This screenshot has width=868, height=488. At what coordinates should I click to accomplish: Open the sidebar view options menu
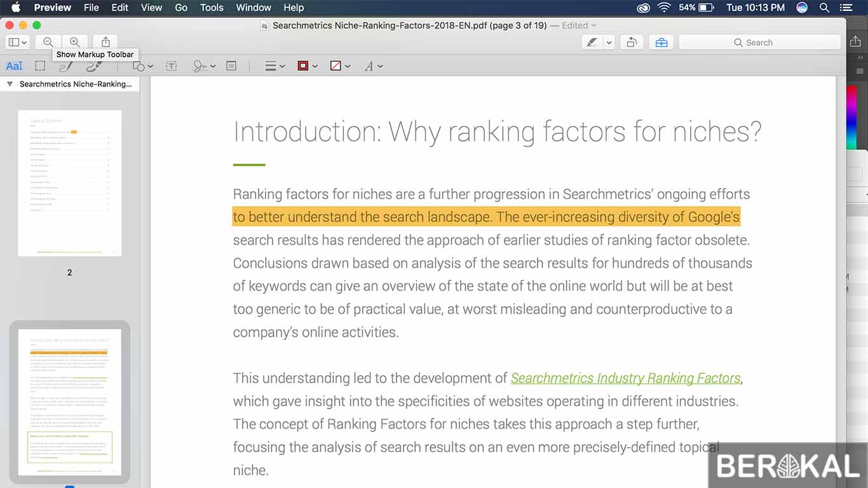18,43
